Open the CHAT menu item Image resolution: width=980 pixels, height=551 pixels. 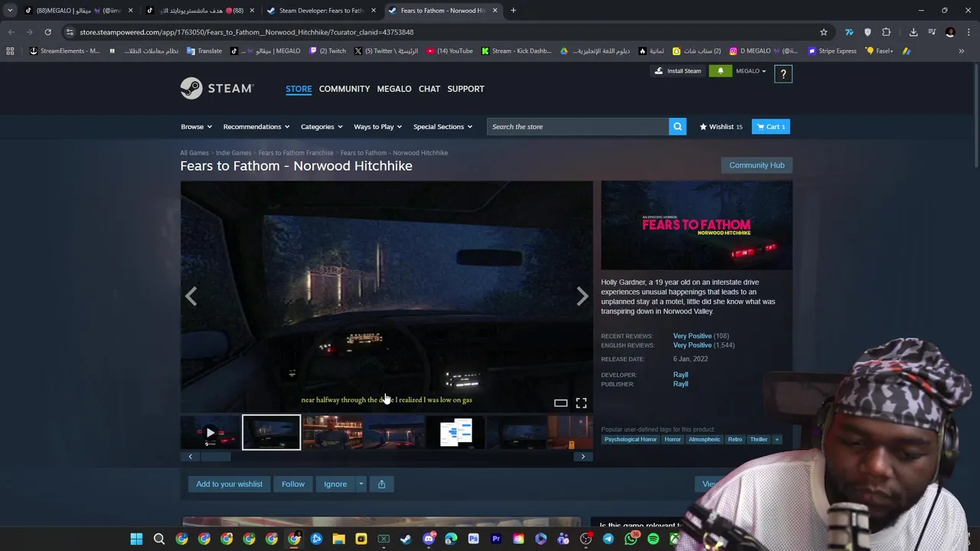pyautogui.click(x=430, y=89)
